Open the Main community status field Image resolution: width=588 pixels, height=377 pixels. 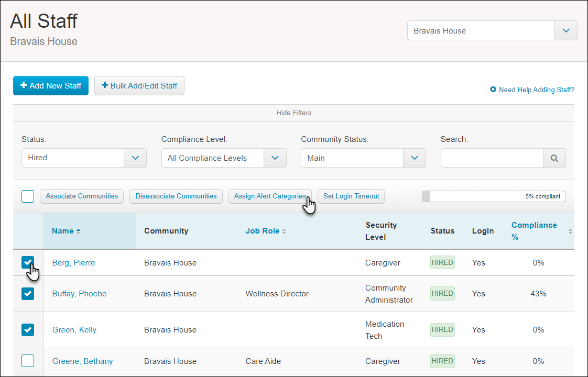[x=363, y=158]
